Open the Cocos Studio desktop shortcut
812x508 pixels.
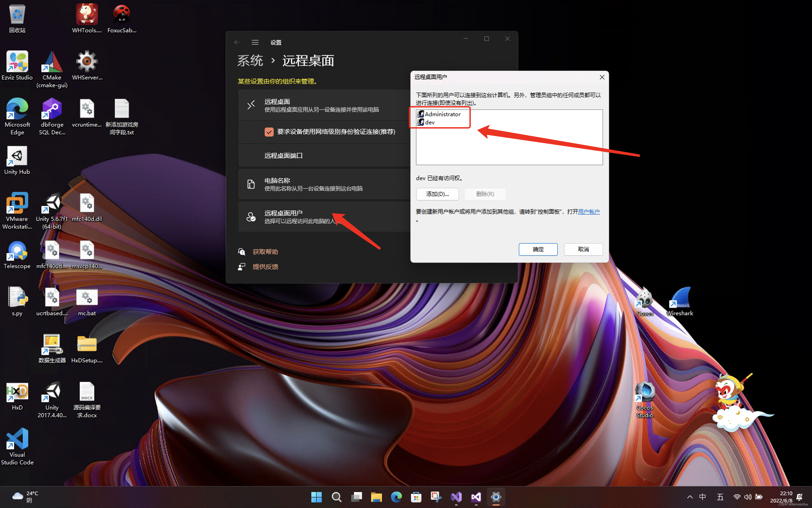point(645,400)
